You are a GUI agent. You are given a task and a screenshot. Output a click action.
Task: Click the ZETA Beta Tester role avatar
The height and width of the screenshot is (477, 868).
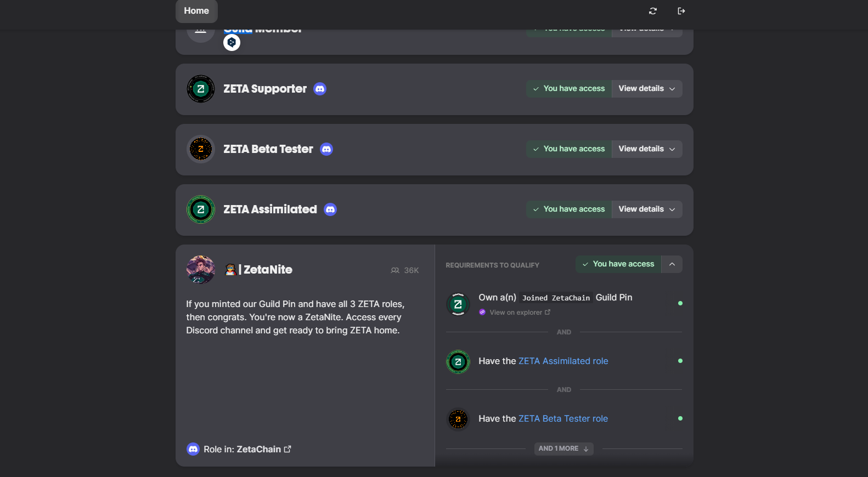point(201,149)
